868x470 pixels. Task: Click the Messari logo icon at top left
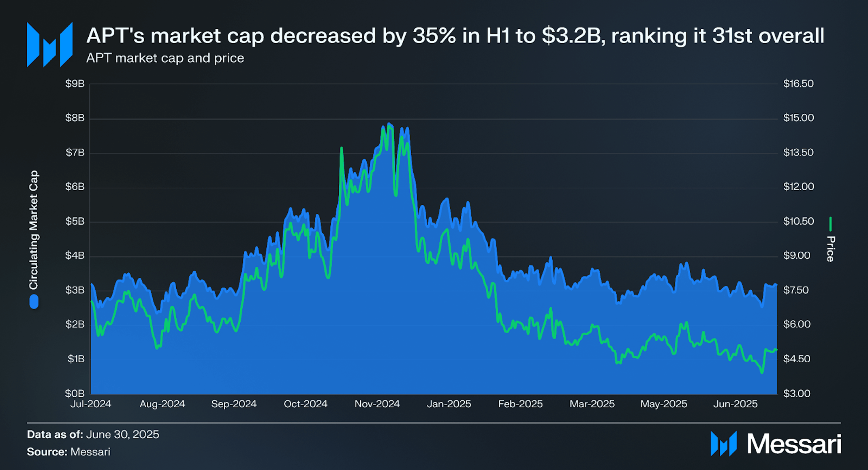(49, 44)
